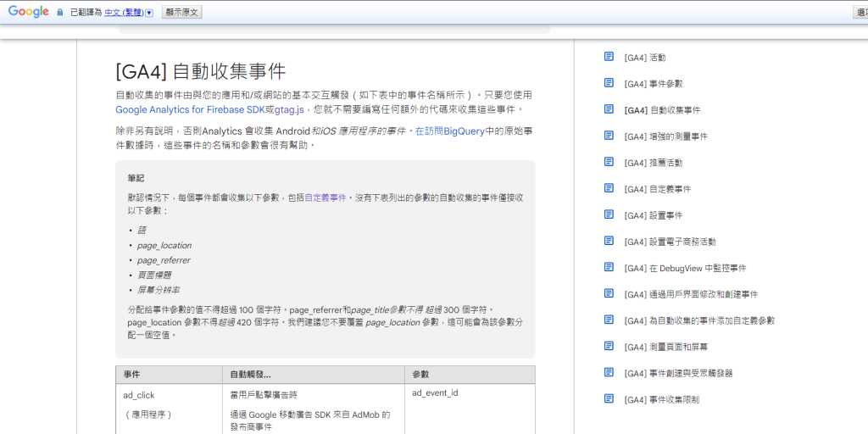Image resolution: width=868 pixels, height=434 pixels.
Task: Click the article icon beside [GA4] 活動
Action: point(609,57)
